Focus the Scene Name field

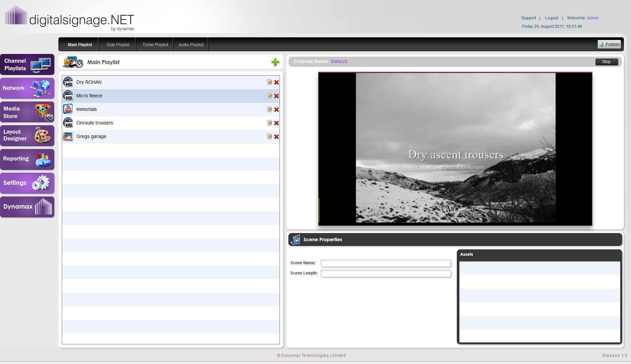(x=386, y=263)
